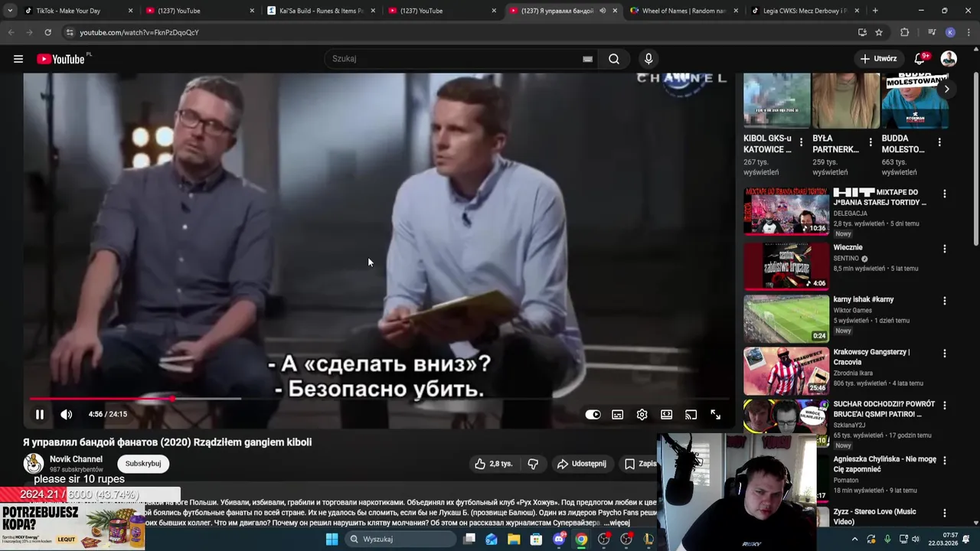Screen dimensions: 980x551
Task: Cast the video to a device
Action: point(691,414)
